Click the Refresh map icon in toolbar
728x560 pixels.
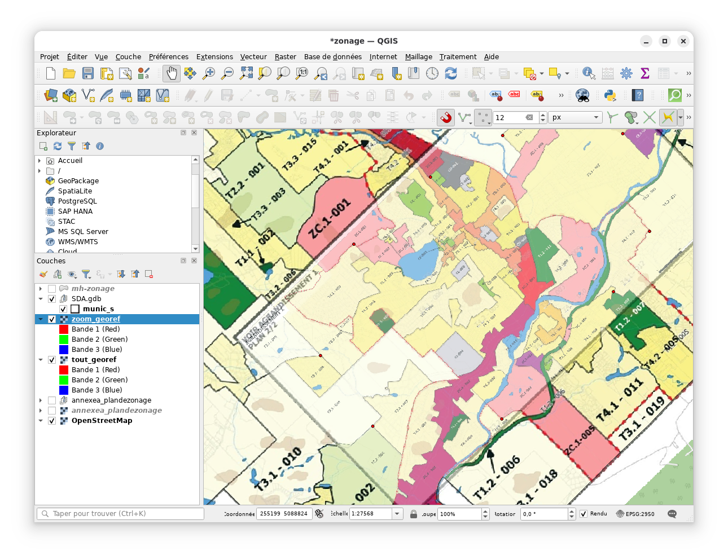coord(451,73)
